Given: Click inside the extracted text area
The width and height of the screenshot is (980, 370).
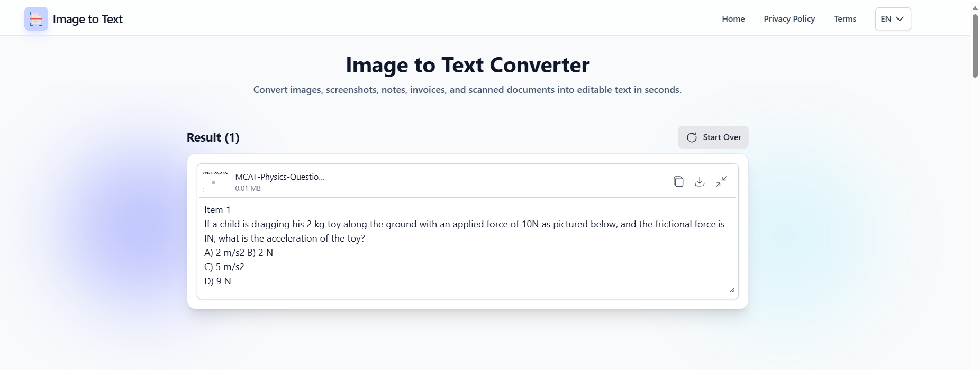Looking at the screenshot, I should tap(466, 246).
